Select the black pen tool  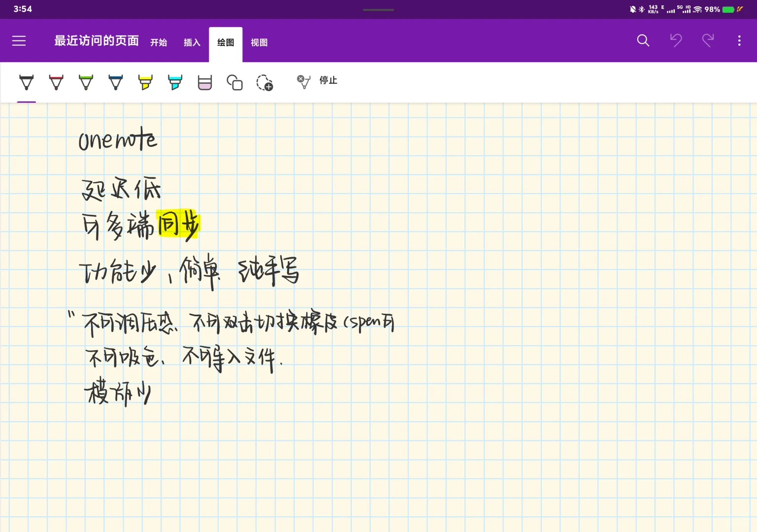click(27, 82)
